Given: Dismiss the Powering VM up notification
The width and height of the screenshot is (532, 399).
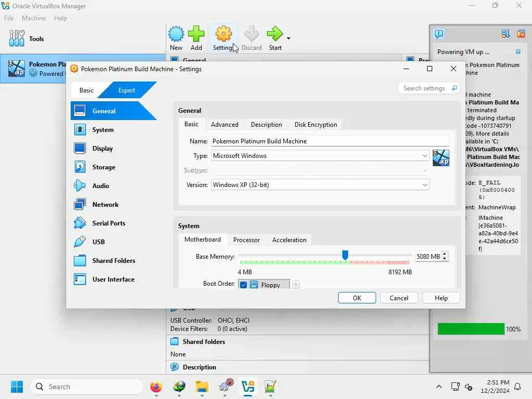Looking at the screenshot, I should pos(518,51).
